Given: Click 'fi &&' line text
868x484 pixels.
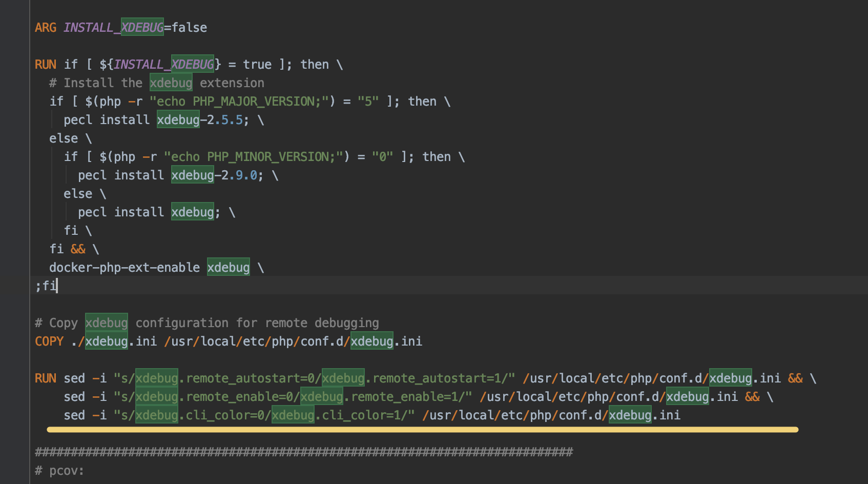Looking at the screenshot, I should coord(67,249).
